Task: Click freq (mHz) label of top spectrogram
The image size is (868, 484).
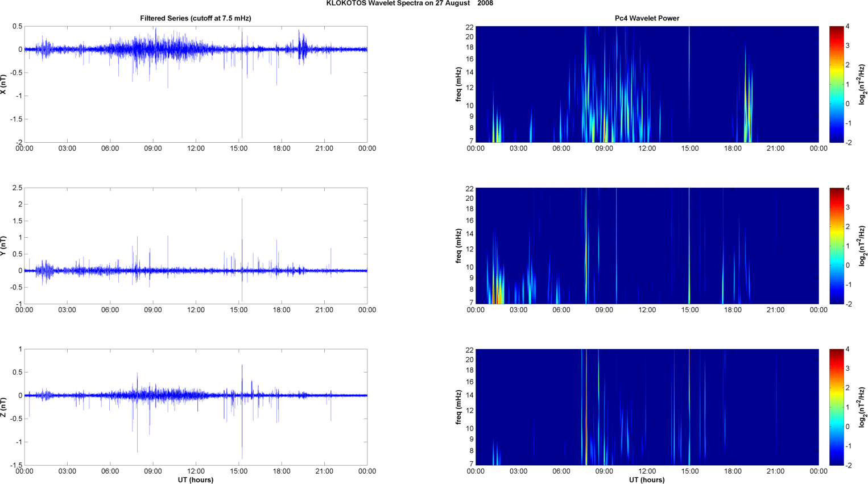Action: pos(458,84)
